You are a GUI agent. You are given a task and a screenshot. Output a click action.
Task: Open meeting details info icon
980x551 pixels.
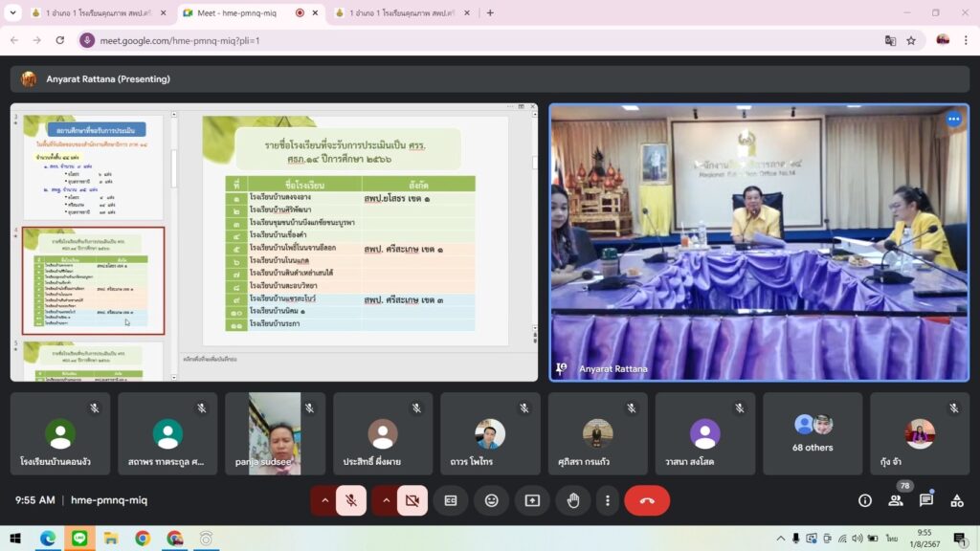pos(865,500)
